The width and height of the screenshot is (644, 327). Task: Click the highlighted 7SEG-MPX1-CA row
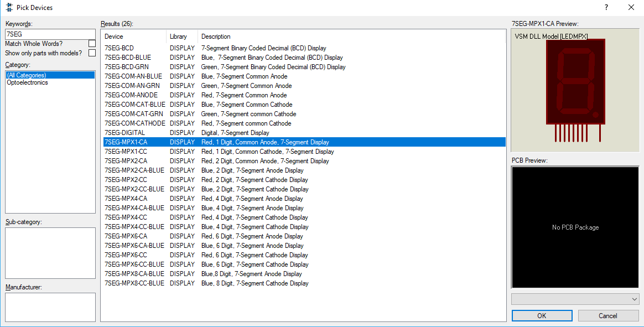(x=304, y=142)
